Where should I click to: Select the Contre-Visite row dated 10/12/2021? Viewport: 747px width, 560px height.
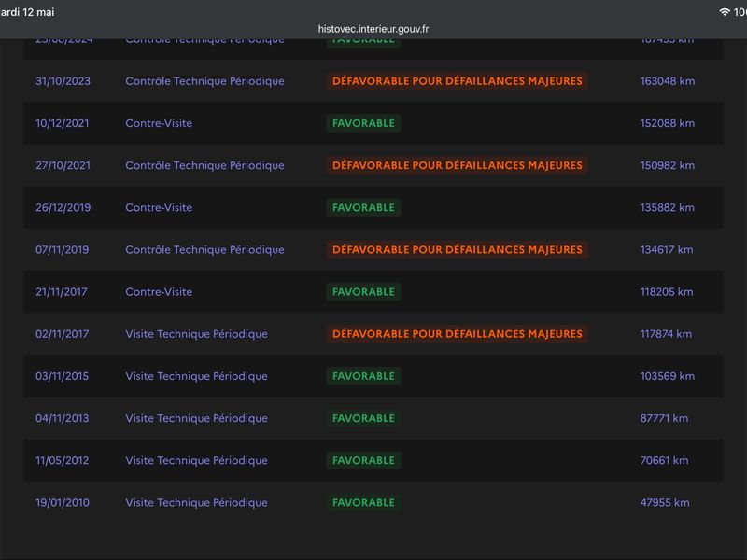(373, 123)
